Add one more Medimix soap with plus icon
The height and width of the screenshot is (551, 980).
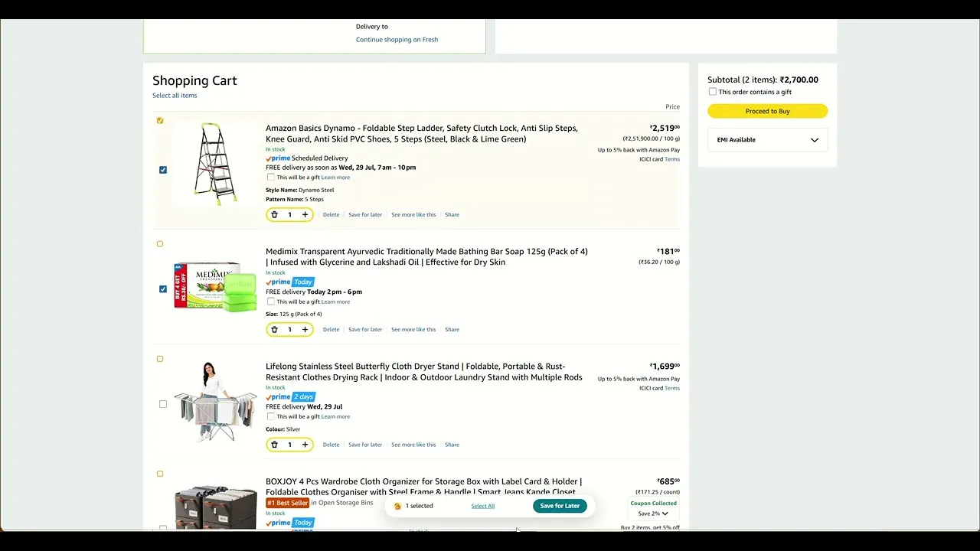[305, 330]
